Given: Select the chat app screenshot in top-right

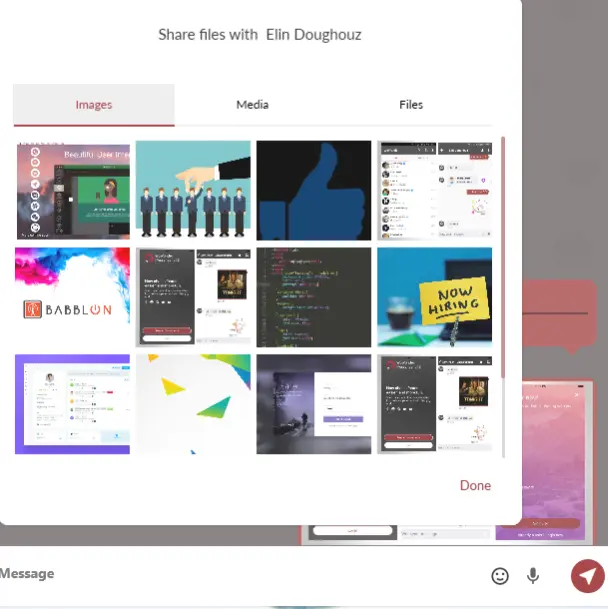Looking at the screenshot, I should (x=434, y=190).
